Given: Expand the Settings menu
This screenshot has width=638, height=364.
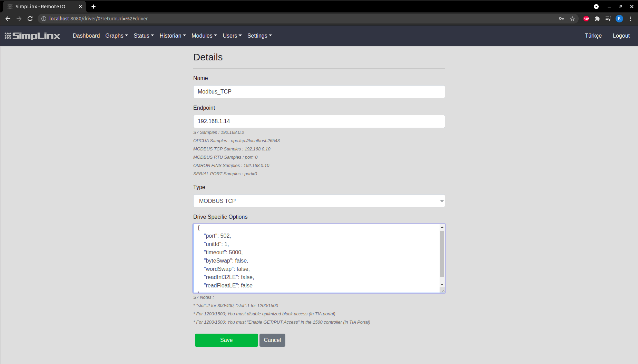Looking at the screenshot, I should click(x=259, y=36).
